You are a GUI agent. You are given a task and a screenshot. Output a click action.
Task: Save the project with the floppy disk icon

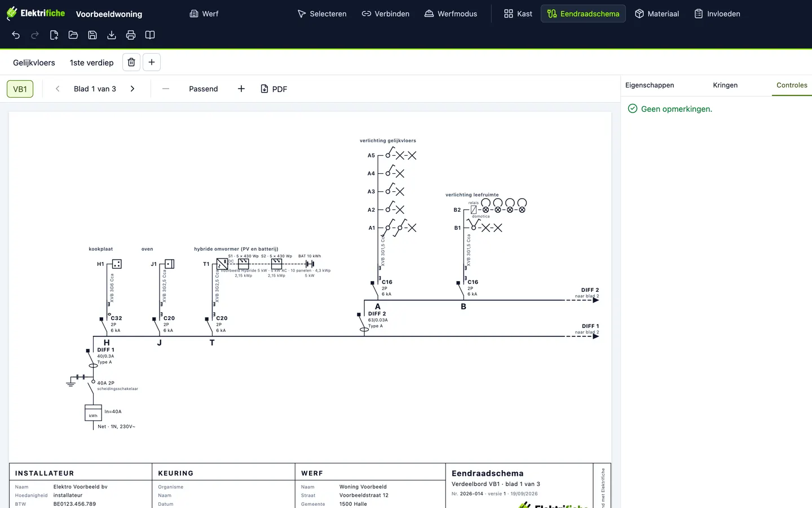[x=92, y=35]
